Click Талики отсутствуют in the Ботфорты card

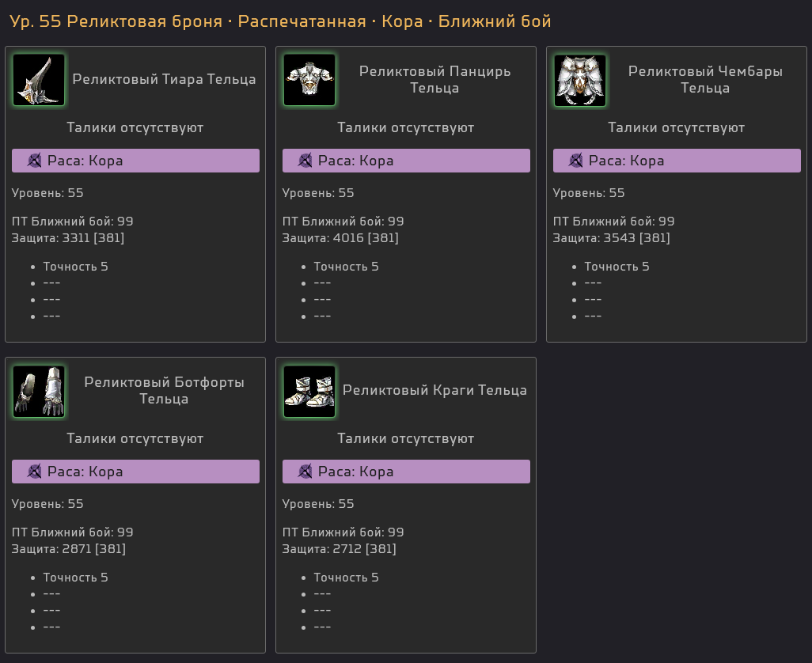135,438
